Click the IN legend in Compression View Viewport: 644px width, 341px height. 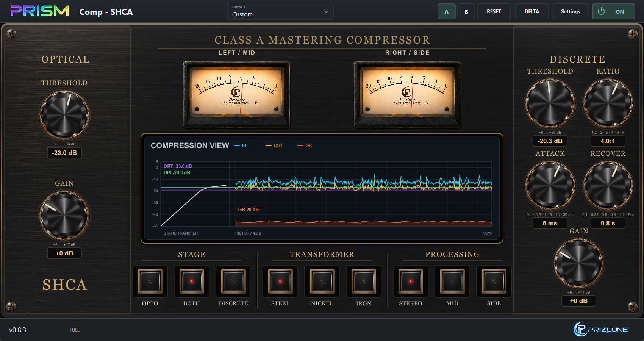[x=240, y=145]
